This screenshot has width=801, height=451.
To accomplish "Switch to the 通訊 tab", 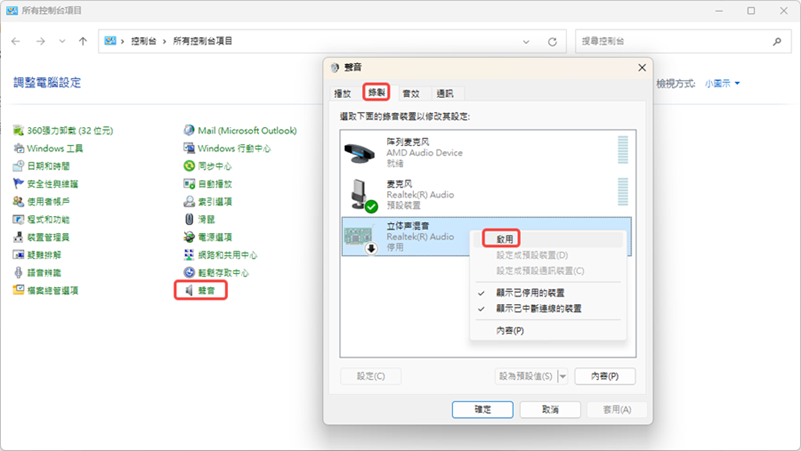I will pos(445,93).
